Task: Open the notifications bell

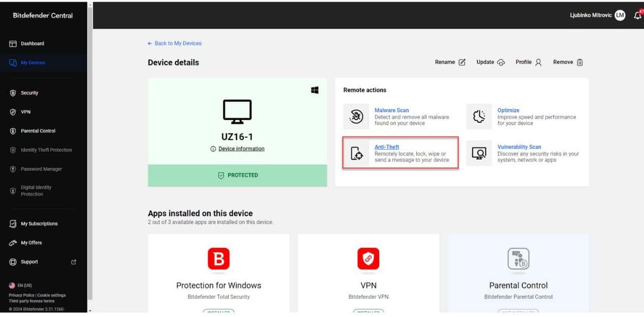Action: coord(637,15)
